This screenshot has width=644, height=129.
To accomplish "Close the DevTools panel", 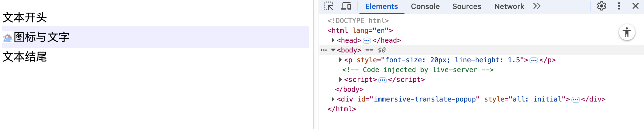I will coord(636,6).
